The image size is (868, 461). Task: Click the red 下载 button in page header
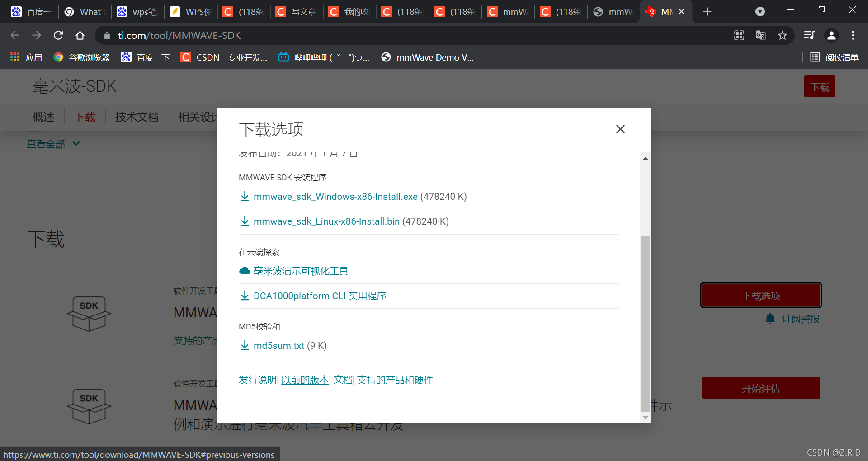tap(820, 86)
